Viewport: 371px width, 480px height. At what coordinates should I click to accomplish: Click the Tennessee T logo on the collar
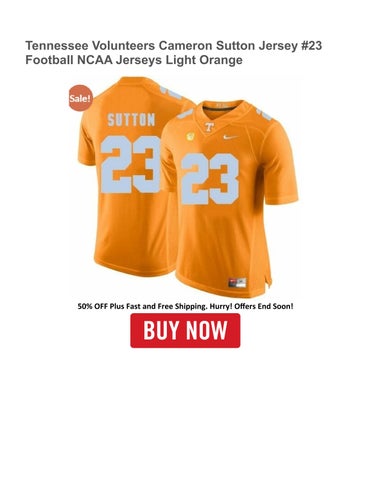click(209, 127)
